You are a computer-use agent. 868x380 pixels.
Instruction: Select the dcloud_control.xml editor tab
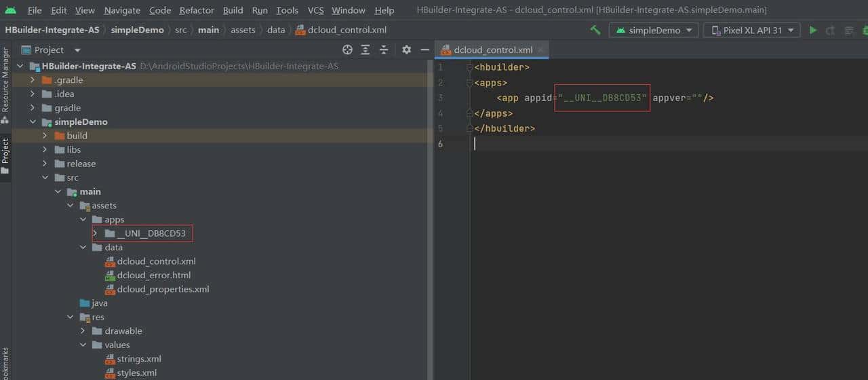point(492,50)
